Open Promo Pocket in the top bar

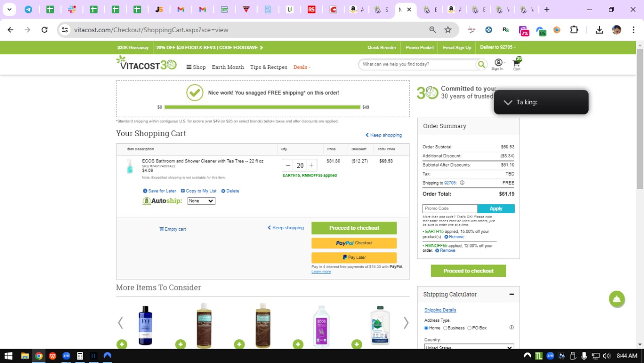point(420,47)
